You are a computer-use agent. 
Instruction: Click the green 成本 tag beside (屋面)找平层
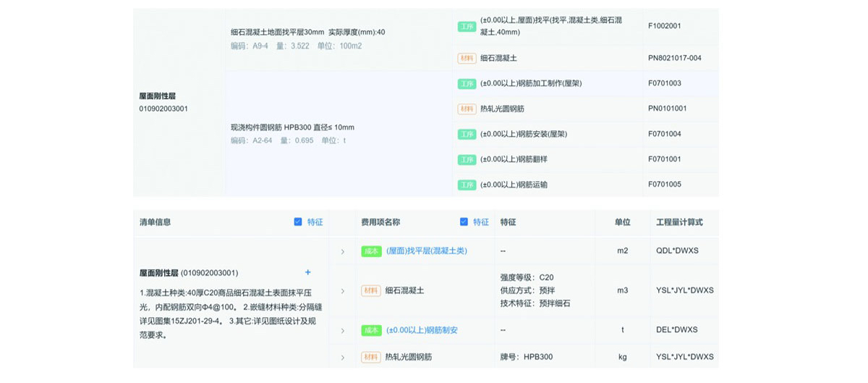click(371, 251)
